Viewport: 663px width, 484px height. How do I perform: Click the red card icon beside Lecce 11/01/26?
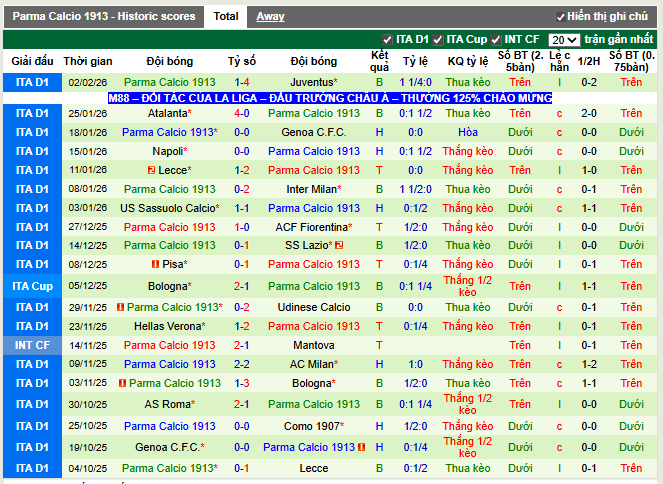151,170
